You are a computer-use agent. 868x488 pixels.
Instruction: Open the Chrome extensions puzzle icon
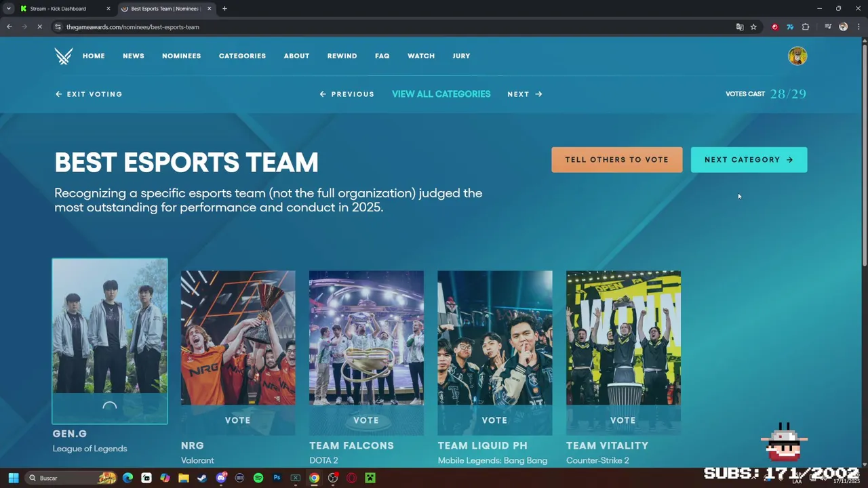(x=806, y=27)
